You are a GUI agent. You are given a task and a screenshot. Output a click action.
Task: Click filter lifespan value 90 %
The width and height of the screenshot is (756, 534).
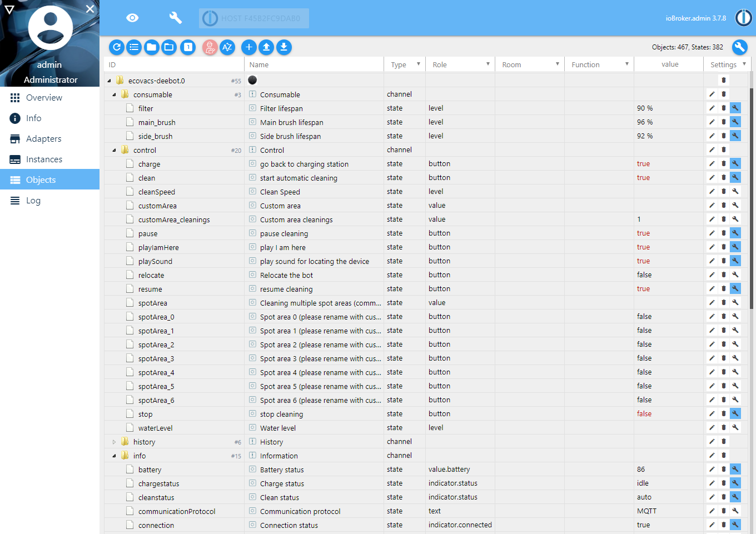tap(645, 108)
